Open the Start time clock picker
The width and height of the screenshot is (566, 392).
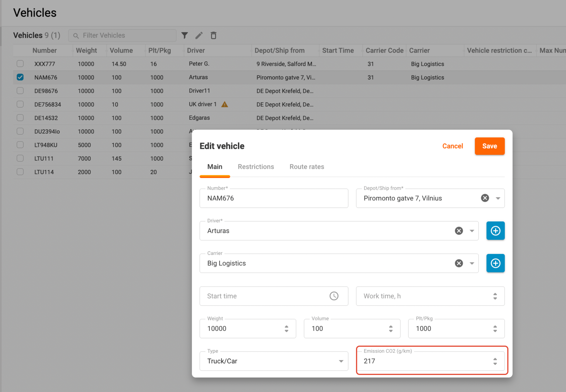click(x=334, y=296)
